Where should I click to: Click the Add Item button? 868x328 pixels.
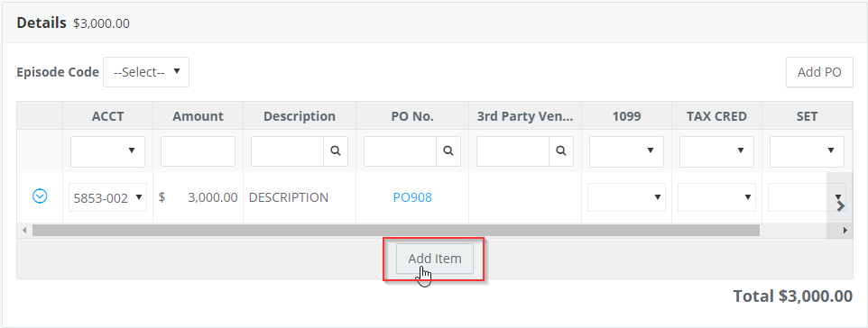[435, 259]
